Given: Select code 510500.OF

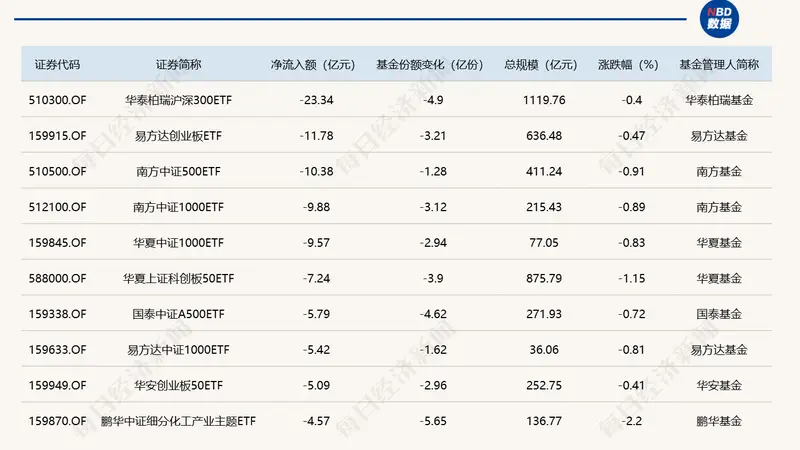Looking at the screenshot, I should click(x=57, y=171).
